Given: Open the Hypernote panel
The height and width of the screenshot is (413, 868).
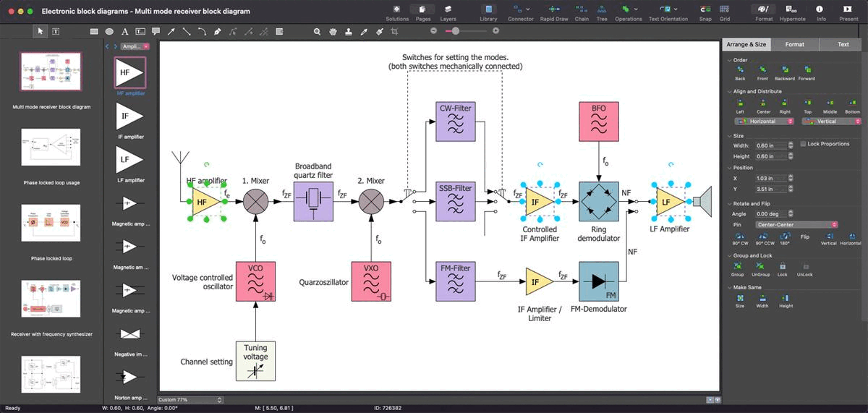Looking at the screenshot, I should click(792, 10).
